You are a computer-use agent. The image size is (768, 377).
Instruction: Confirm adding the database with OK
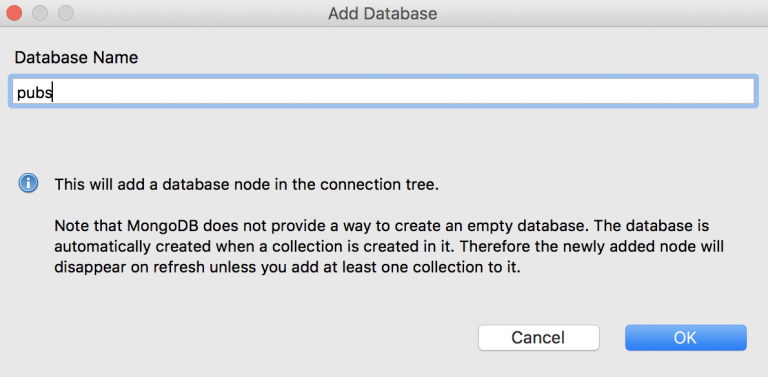tap(686, 337)
